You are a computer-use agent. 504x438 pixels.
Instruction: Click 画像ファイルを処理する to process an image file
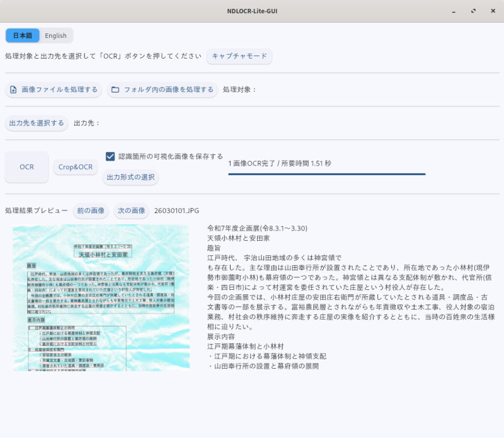pyautogui.click(x=53, y=89)
